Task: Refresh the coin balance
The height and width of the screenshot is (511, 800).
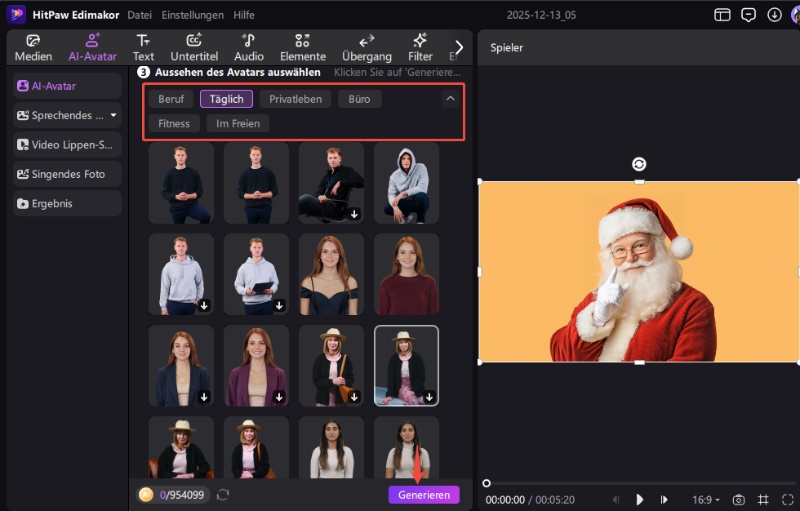Action: tap(223, 495)
